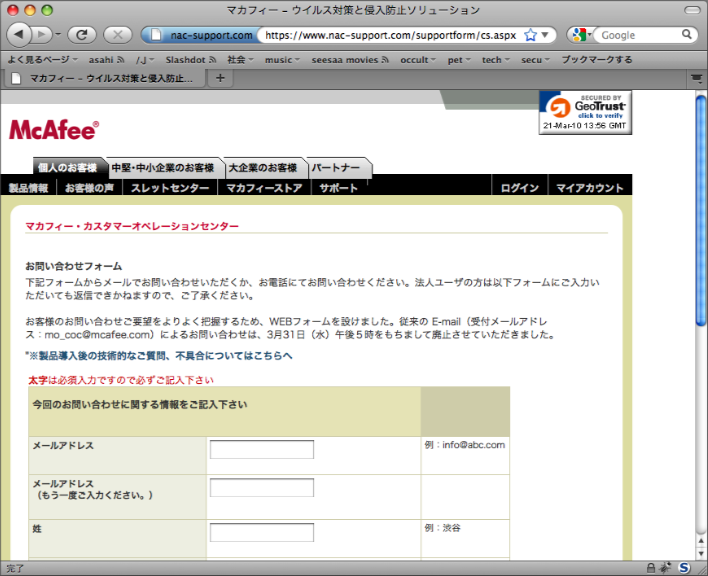Image resolution: width=708 pixels, height=576 pixels.
Task: Open the seesaa movies feed bookmark
Action: pyautogui.click(x=350, y=60)
